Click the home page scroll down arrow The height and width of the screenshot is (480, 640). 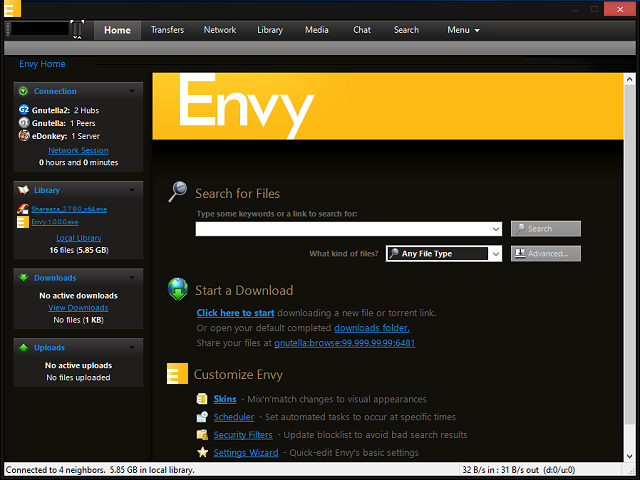point(629,456)
